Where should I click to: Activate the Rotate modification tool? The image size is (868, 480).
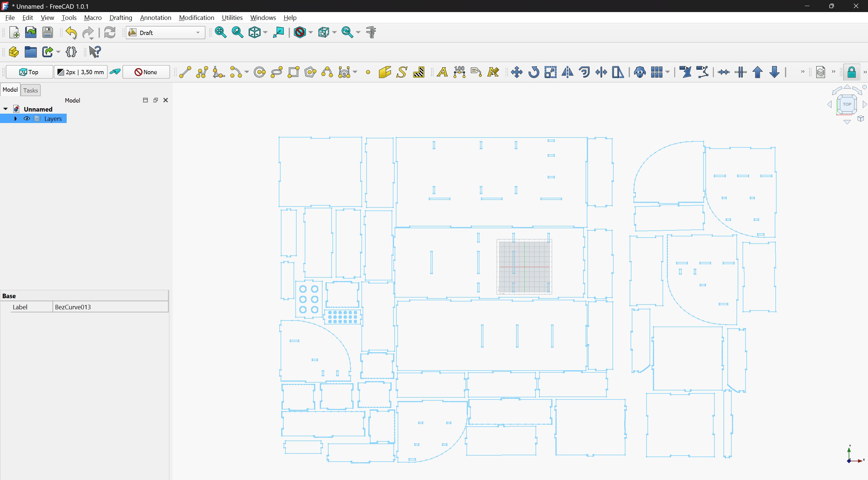(x=533, y=72)
